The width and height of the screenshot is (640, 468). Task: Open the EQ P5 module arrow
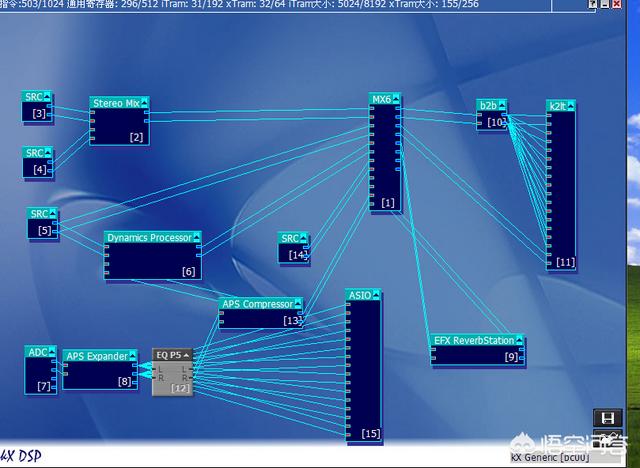coord(187,355)
